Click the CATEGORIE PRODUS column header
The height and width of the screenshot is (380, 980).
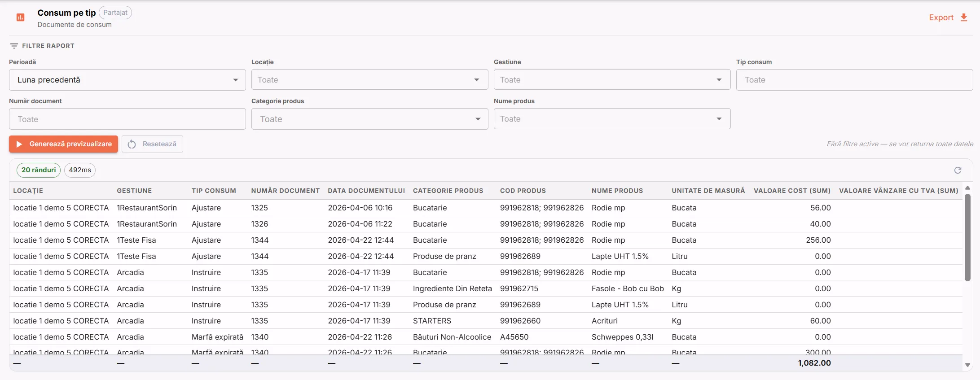point(448,191)
